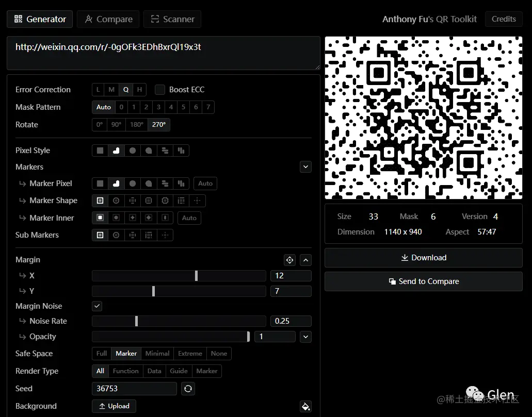Image resolution: width=532 pixels, height=417 pixels.
Task: Set Safe Space to Full
Action: click(102, 354)
